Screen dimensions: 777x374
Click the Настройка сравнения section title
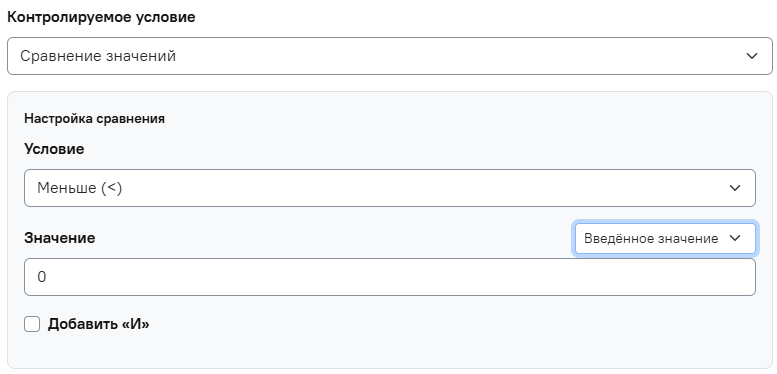click(x=94, y=119)
